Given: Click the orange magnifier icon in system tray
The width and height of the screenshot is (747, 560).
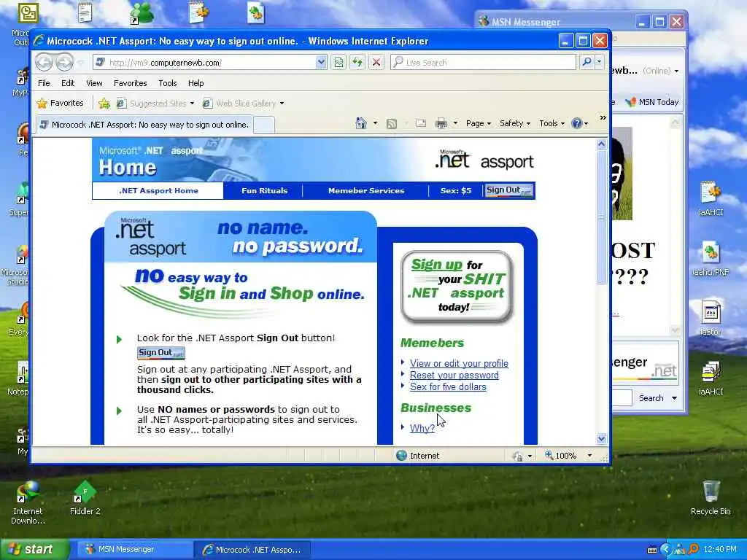Looking at the screenshot, I should coord(693,550).
